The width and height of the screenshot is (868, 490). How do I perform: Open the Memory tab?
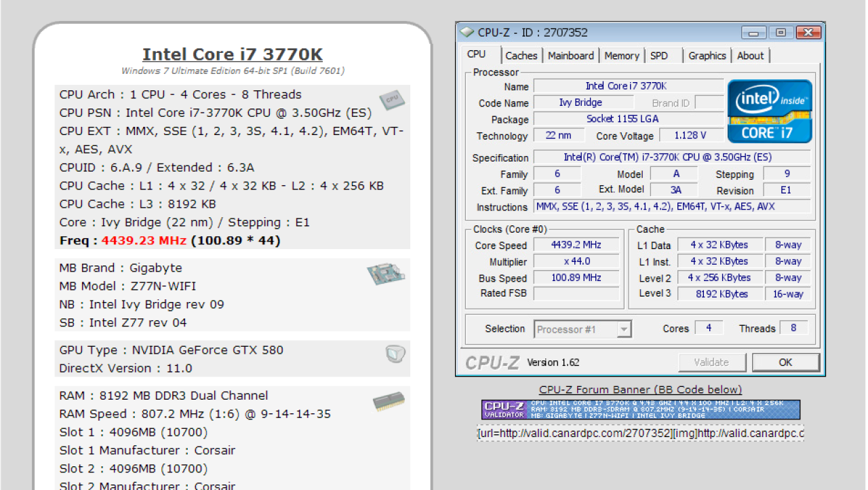622,56
